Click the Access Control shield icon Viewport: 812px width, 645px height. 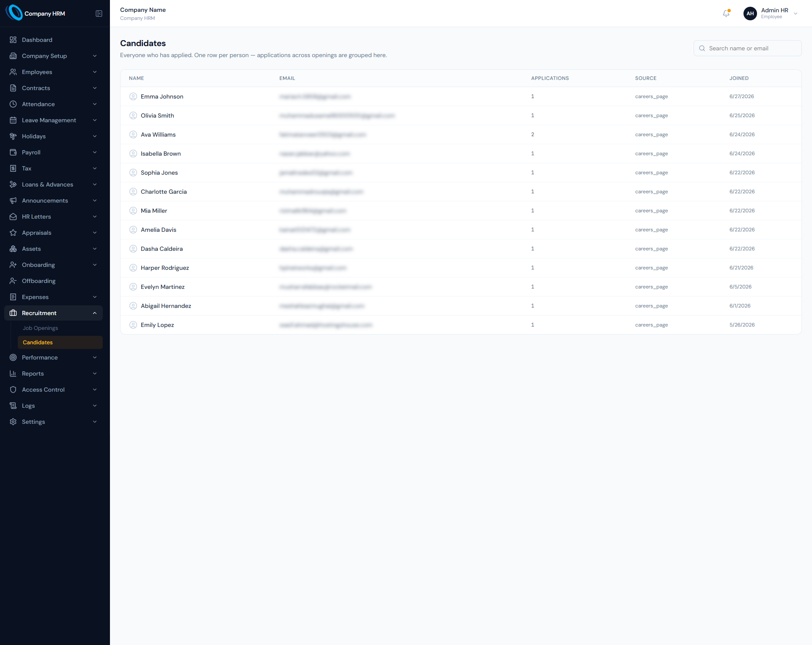pyautogui.click(x=13, y=390)
